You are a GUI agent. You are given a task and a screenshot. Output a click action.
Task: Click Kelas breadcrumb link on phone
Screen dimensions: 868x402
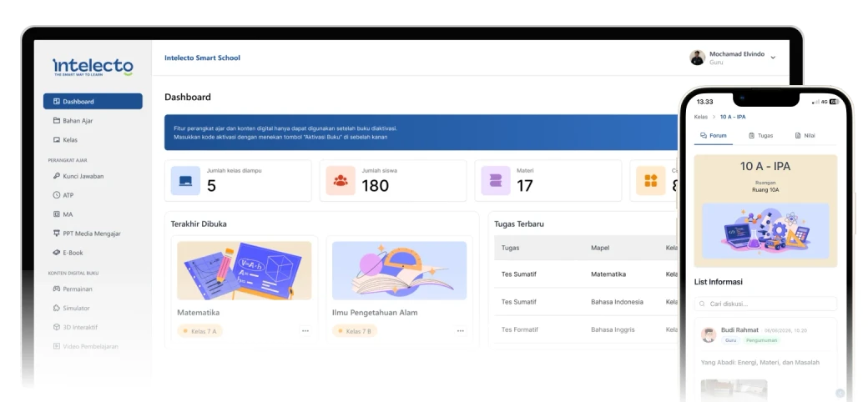pyautogui.click(x=701, y=118)
